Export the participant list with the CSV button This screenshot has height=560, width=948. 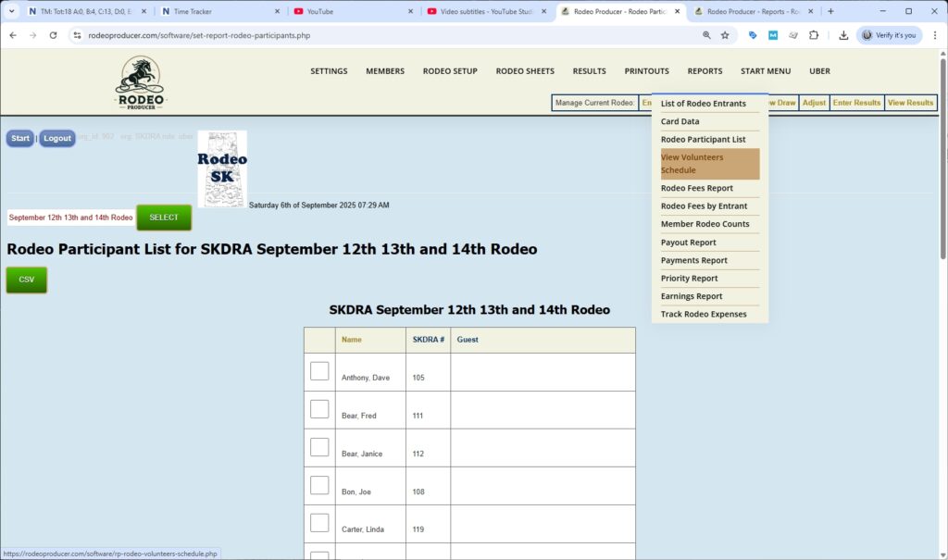(26, 280)
